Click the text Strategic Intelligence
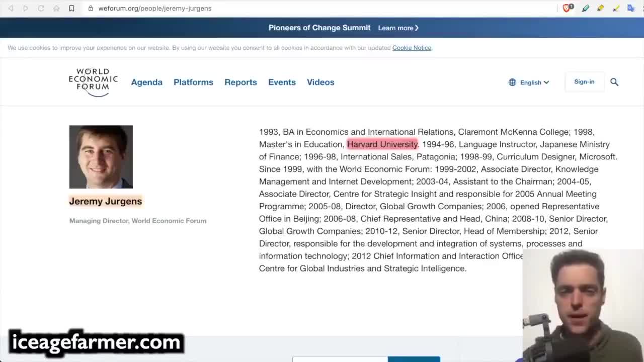 [425, 268]
